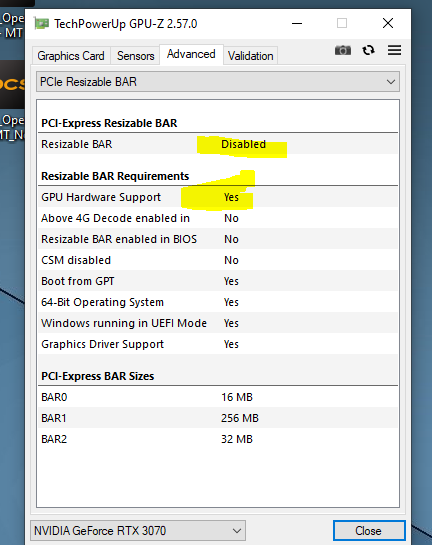This screenshot has height=545, width=432.
Task: Expand the PCIe Resizable BAR dropdown
Action: click(x=218, y=82)
